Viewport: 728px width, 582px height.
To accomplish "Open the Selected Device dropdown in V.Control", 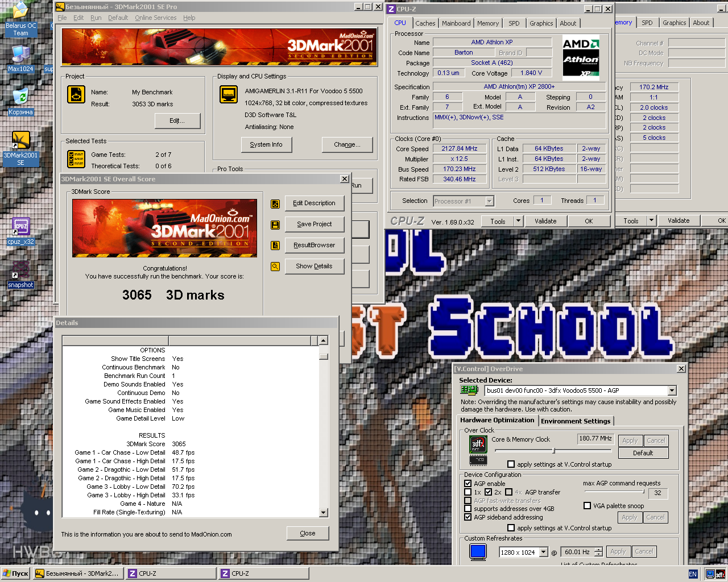I will coord(672,390).
